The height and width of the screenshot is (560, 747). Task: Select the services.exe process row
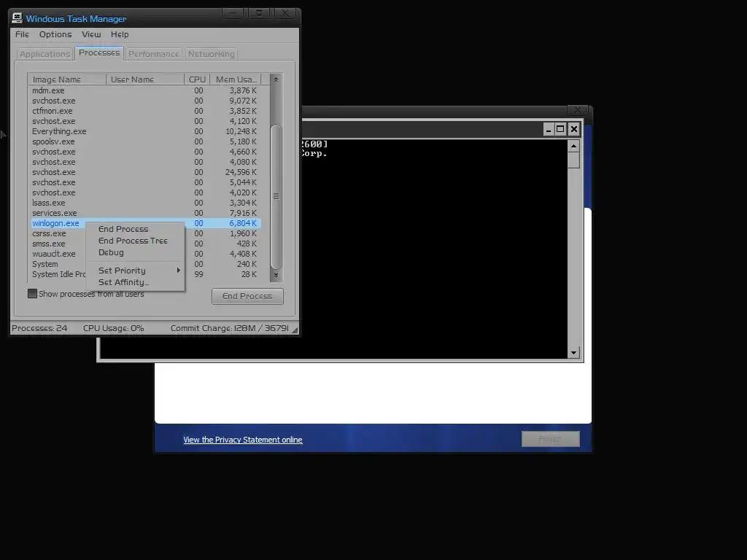click(144, 213)
